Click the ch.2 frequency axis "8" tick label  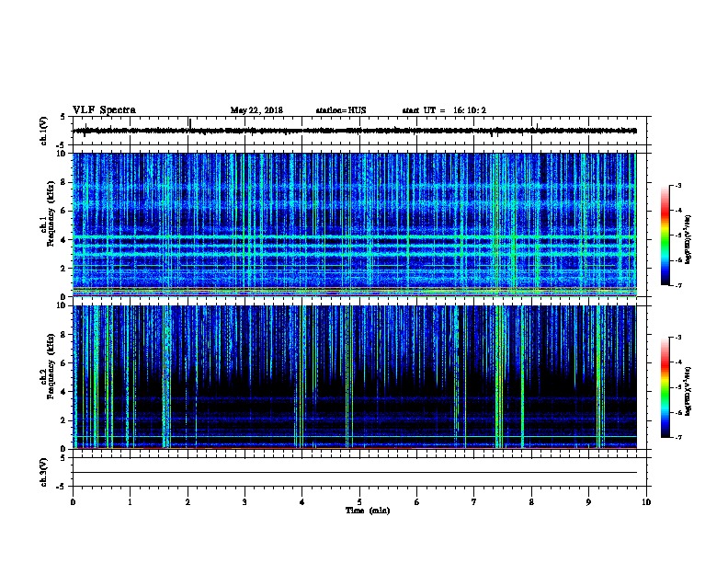tap(63, 335)
